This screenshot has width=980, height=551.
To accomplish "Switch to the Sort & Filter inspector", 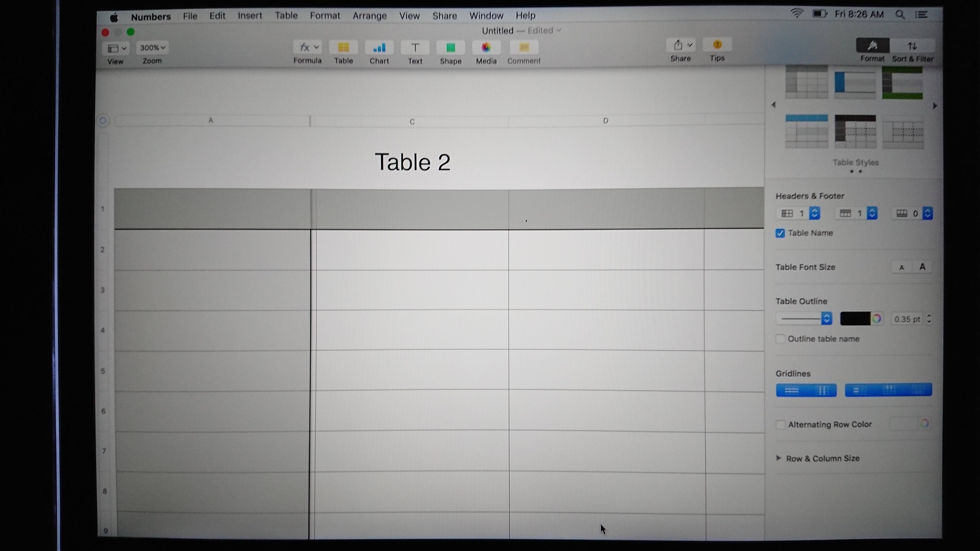I will [912, 46].
